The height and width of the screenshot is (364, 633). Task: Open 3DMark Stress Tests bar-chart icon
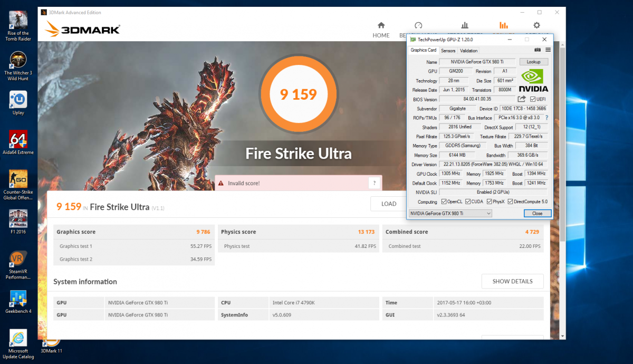(465, 25)
